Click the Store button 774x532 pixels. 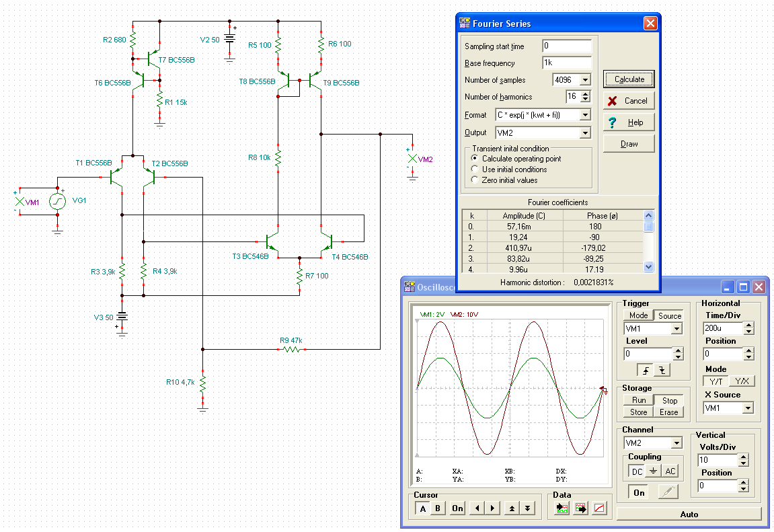click(x=639, y=412)
